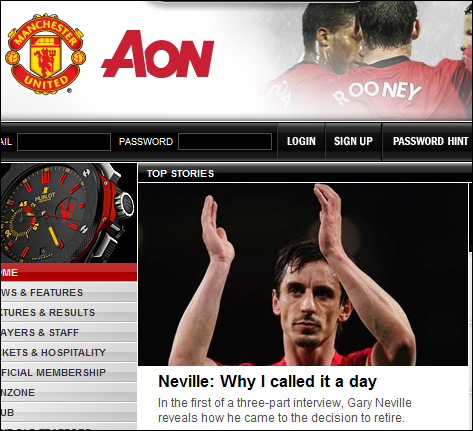The height and width of the screenshot is (431, 473).
Task: Open Official Membership menu item
Action: (68, 372)
